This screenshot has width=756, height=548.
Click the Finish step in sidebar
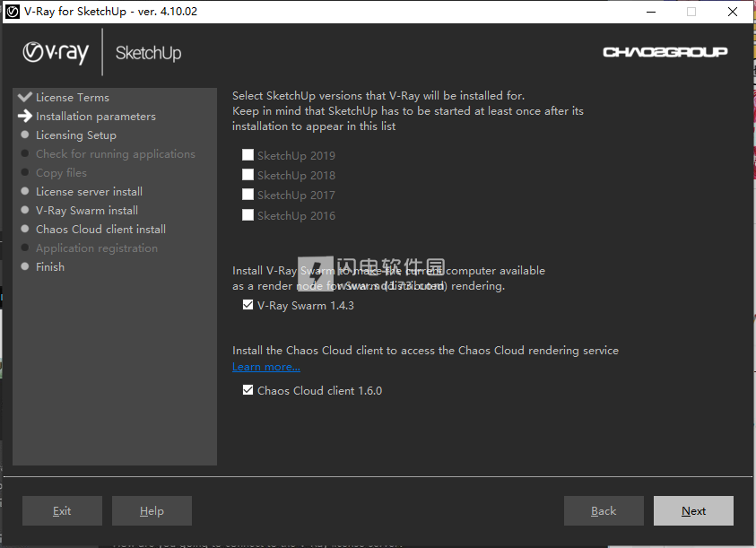50,266
